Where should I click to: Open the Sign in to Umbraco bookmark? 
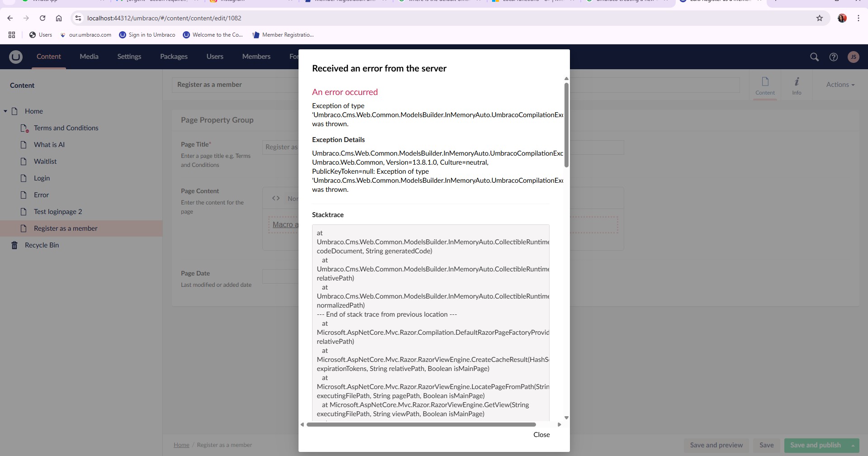pyautogui.click(x=147, y=35)
